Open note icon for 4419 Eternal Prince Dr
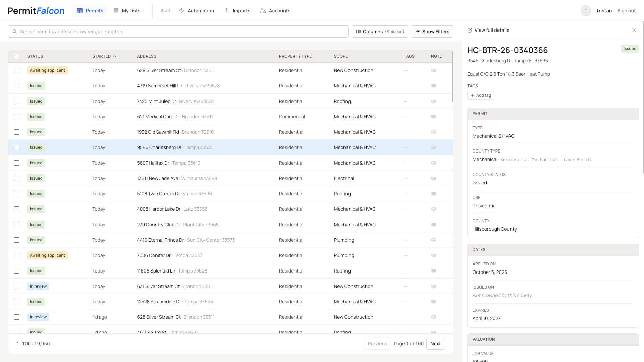The width and height of the screenshot is (644, 362). point(433,240)
